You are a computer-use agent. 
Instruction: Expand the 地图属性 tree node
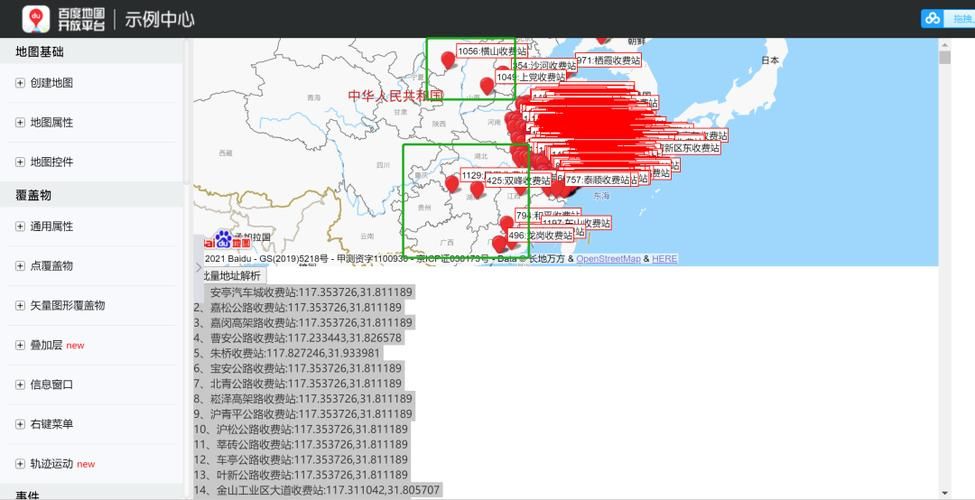click(20, 123)
